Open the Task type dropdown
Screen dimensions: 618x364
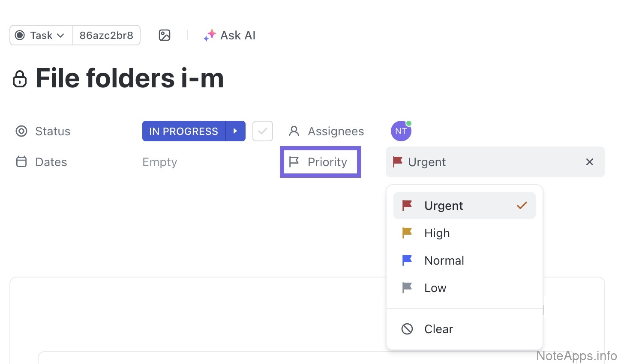point(42,35)
